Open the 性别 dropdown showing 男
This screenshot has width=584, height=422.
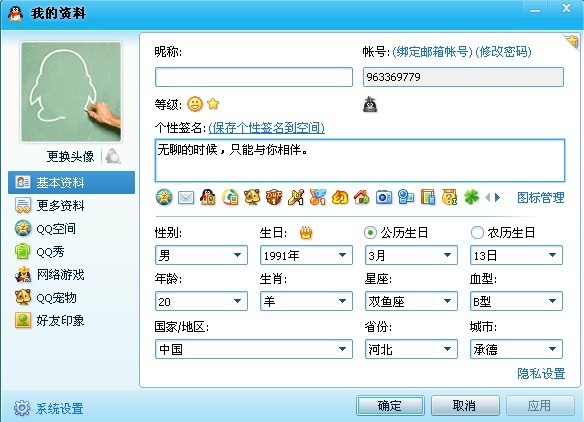coord(201,255)
